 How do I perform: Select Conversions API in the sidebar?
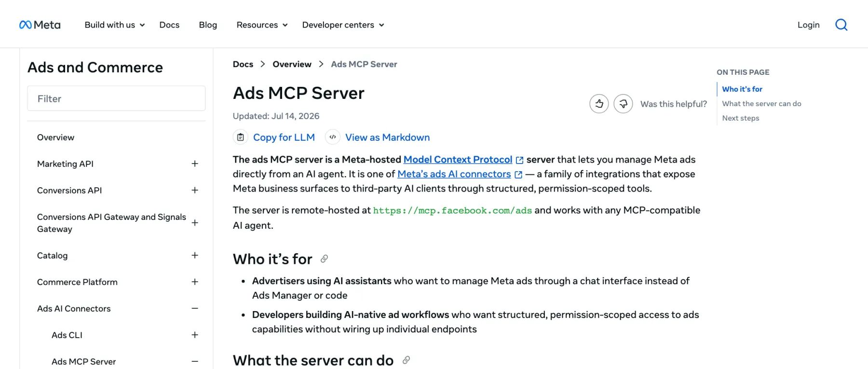[x=69, y=191]
